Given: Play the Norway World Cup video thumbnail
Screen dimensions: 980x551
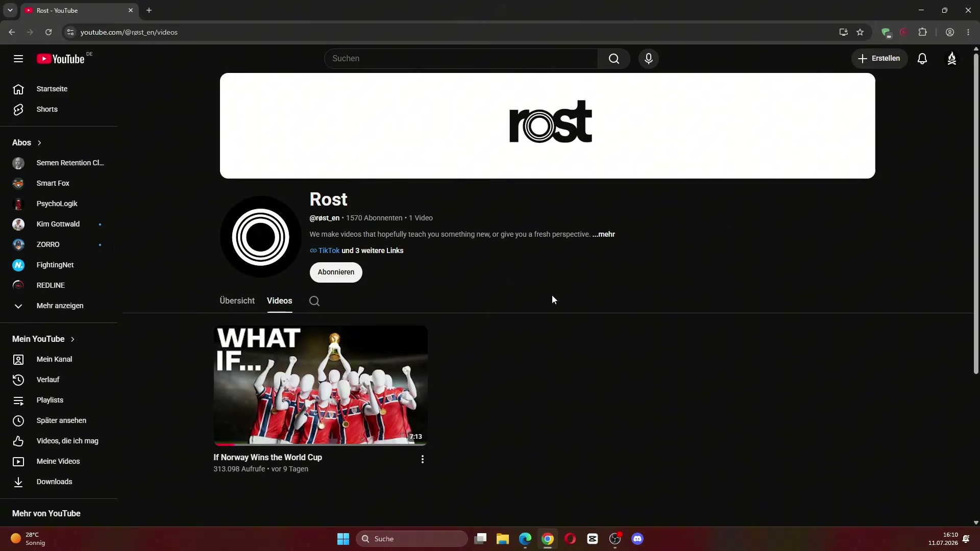Looking at the screenshot, I should 321,385.
